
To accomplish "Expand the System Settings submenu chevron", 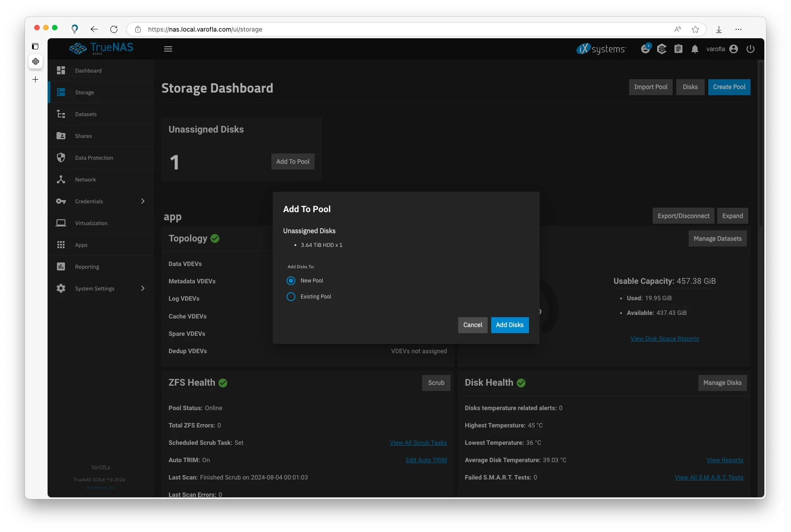I will pos(143,288).
